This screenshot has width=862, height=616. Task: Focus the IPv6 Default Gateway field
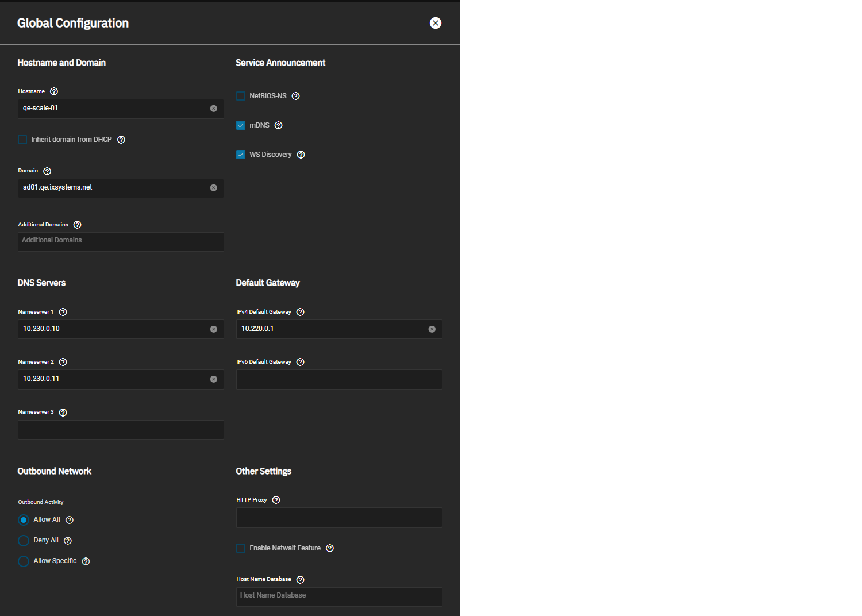pyautogui.click(x=339, y=379)
